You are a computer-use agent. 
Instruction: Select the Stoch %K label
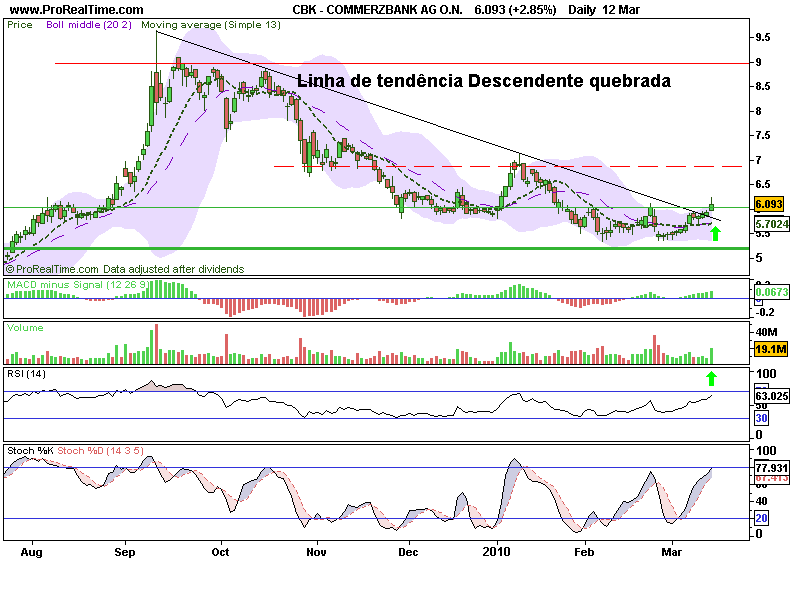pyautogui.click(x=30, y=451)
